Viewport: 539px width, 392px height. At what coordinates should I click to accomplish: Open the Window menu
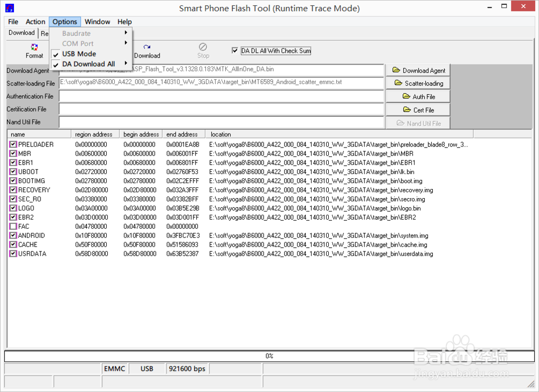(x=97, y=22)
